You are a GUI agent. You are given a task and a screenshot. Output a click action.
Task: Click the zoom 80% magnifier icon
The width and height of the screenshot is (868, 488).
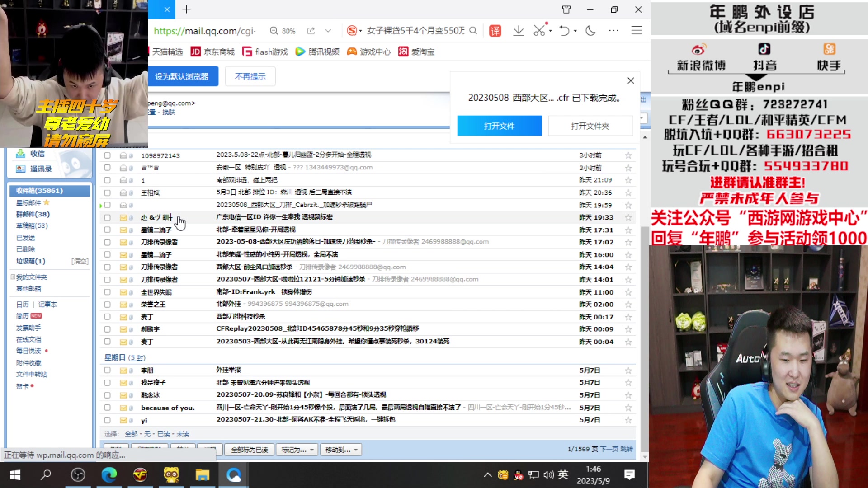274,31
